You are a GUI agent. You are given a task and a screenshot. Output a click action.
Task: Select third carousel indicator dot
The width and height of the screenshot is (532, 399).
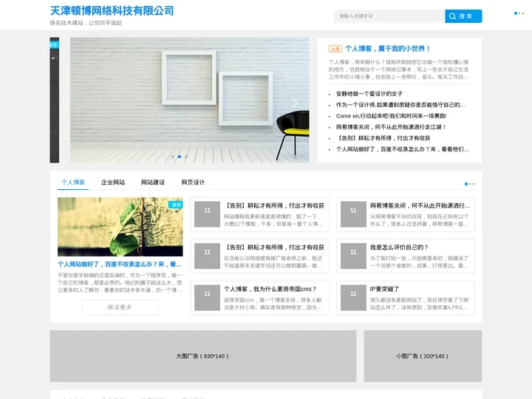tap(186, 157)
